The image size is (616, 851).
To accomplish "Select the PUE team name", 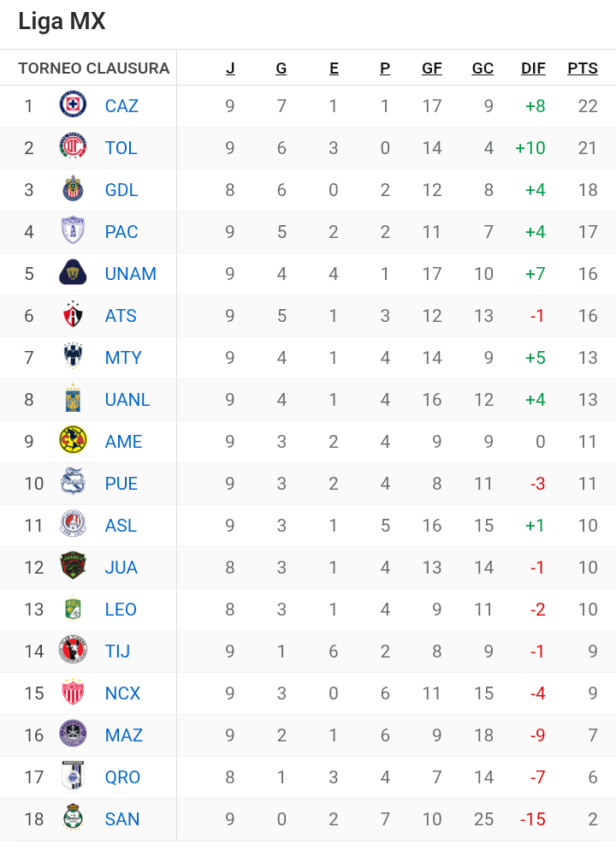I will [x=121, y=483].
